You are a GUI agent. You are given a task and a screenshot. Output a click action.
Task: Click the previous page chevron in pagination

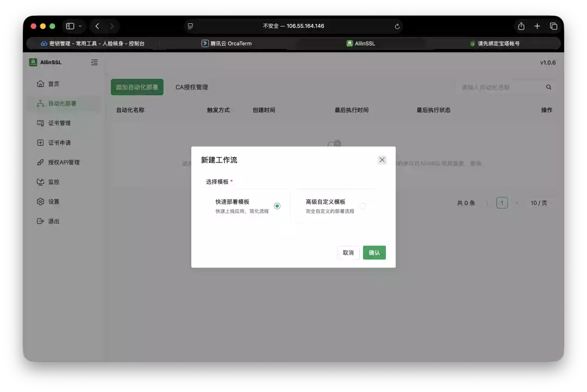click(x=488, y=202)
